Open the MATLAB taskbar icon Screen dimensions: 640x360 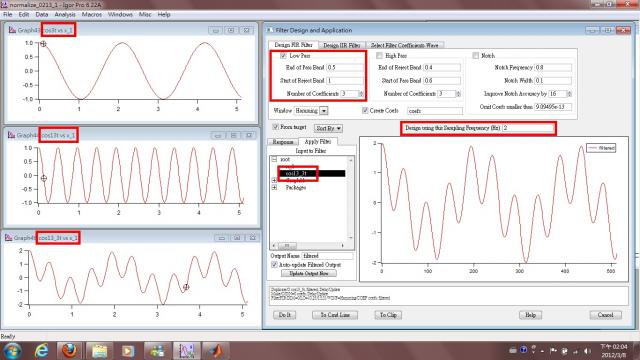[x=216, y=350]
